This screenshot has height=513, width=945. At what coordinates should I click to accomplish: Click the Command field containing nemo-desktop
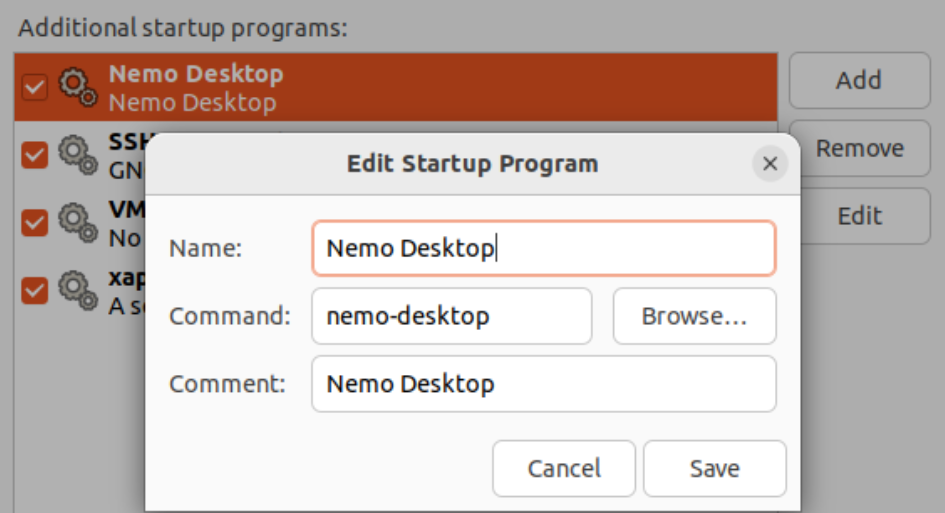451,316
